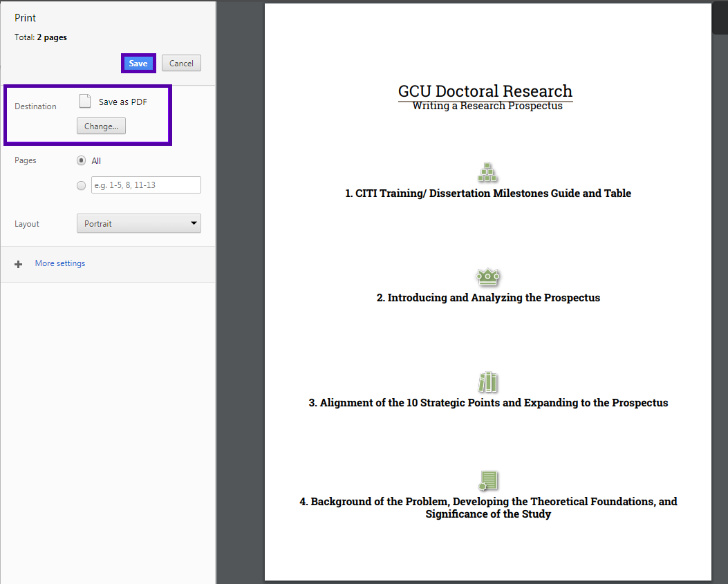Click the page range input field
Screen dimensions: 728x584
pyautogui.click(x=147, y=185)
